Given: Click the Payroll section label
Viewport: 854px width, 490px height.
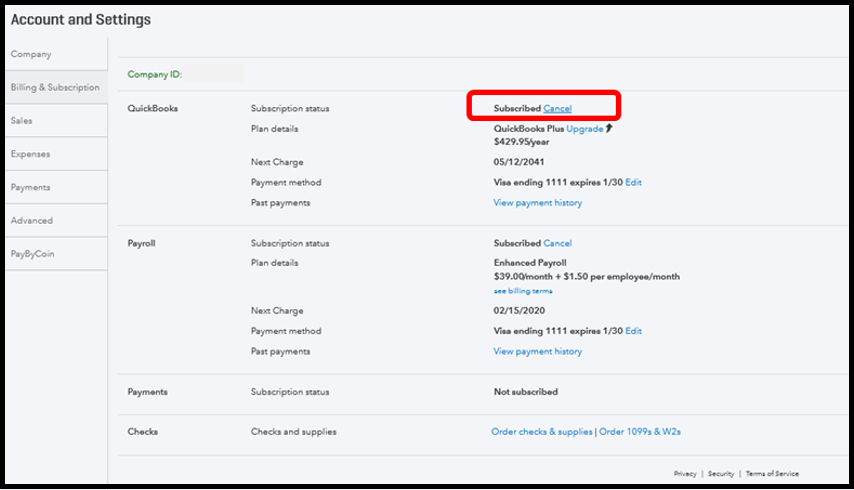Looking at the screenshot, I should [x=141, y=243].
